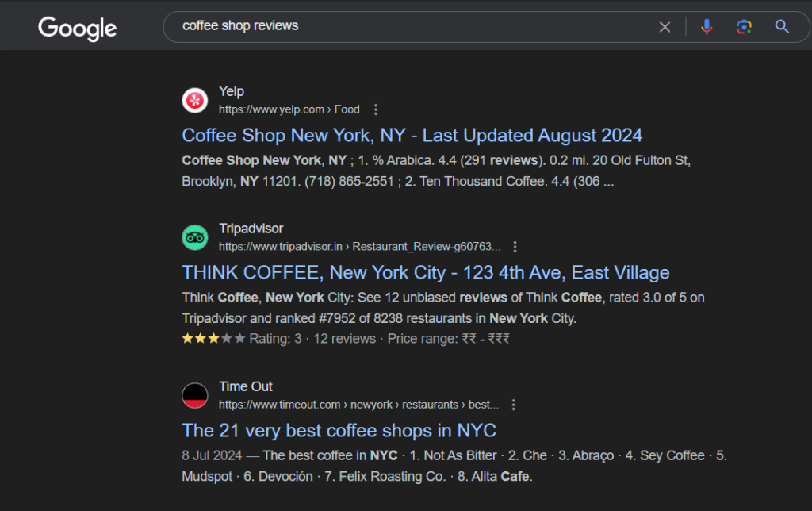Click the Time Out site name
The image size is (812, 511).
click(x=246, y=386)
